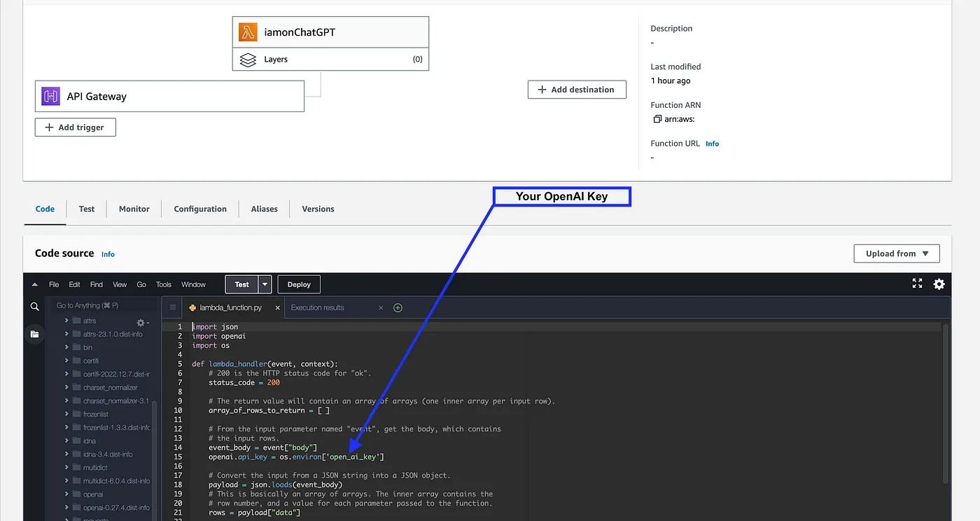This screenshot has width=980, height=521.
Task: Click the search magnifier icon in sidebar
Action: point(34,307)
